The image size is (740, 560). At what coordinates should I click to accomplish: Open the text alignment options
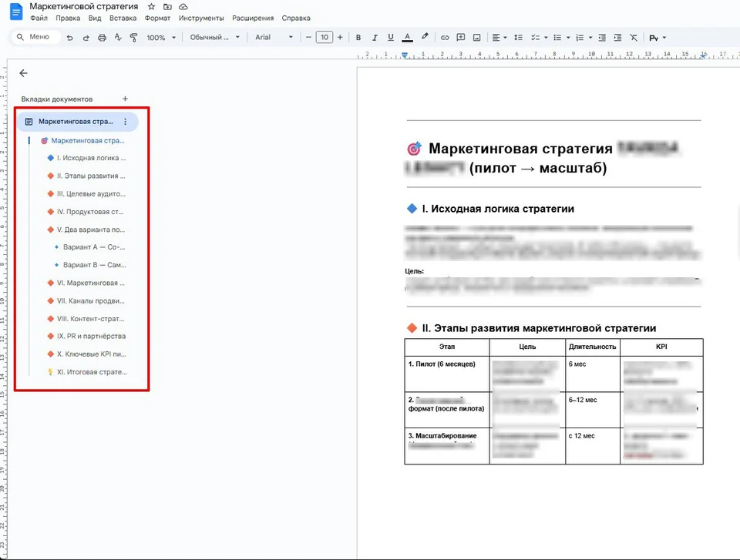pos(499,37)
